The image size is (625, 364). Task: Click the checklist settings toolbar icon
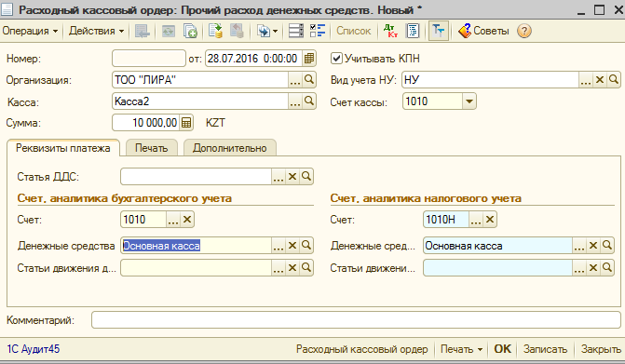click(318, 31)
